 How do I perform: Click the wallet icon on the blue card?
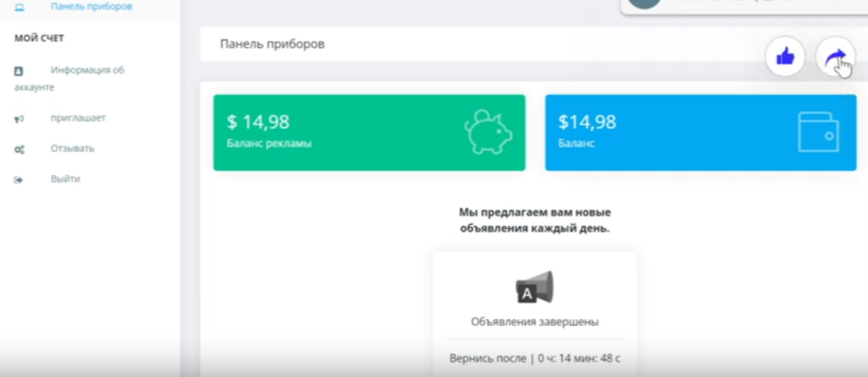tap(818, 132)
